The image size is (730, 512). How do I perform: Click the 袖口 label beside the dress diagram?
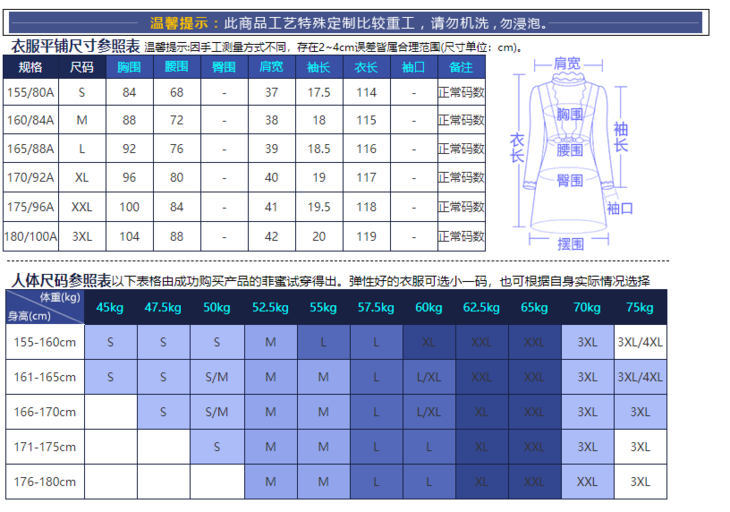620,208
